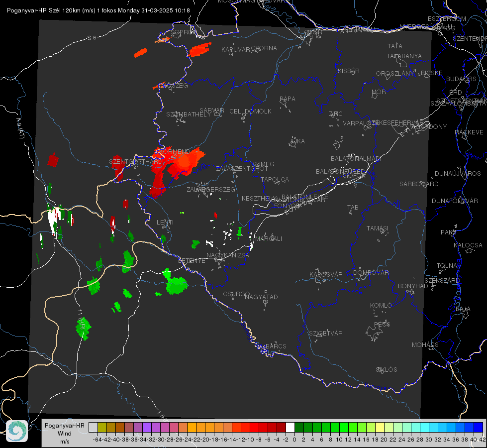Click the BICSKE town label
Screen dimensions: 487x448
click(431, 73)
